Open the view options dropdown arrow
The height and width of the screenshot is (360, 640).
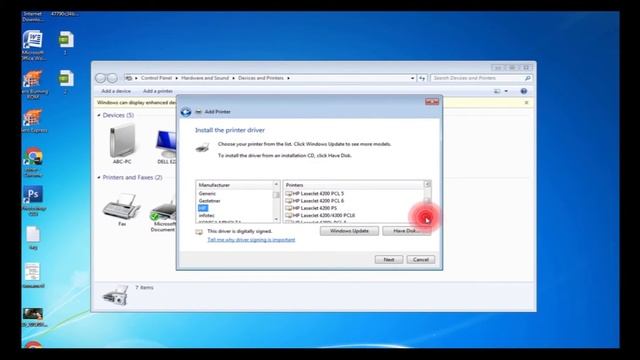[506, 91]
